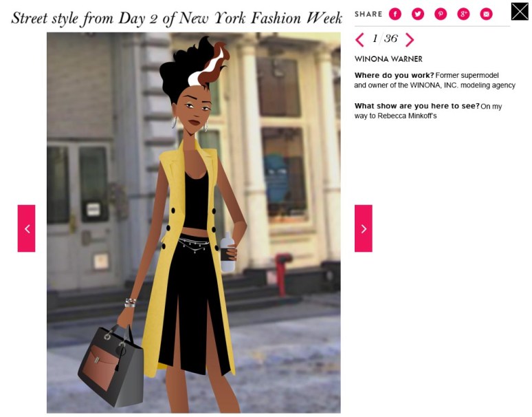
Task: Click 'Where do you work?' question text
Action: (395, 75)
